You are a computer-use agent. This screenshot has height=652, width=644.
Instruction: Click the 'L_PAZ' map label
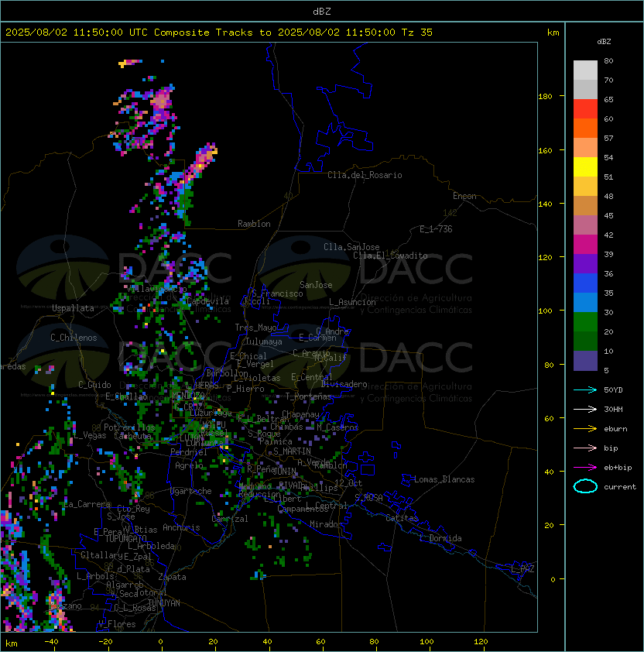[x=523, y=569]
